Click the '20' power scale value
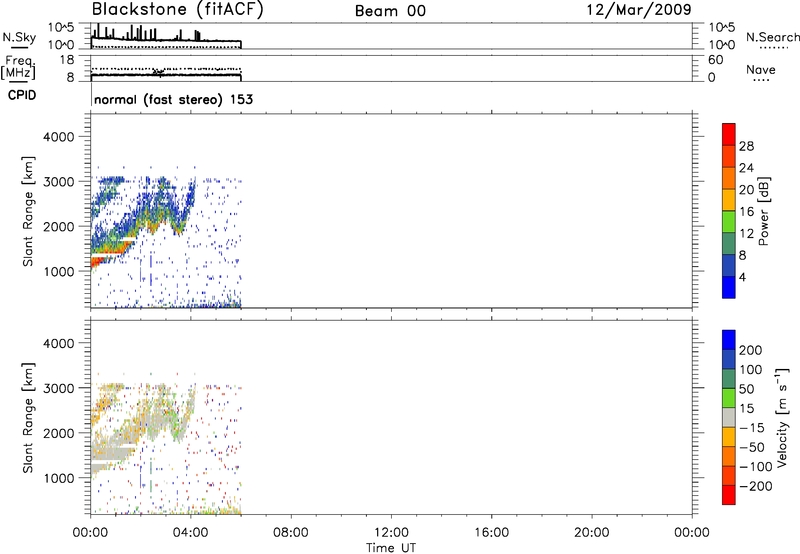The width and height of the screenshot is (800, 554). pyautogui.click(x=746, y=190)
